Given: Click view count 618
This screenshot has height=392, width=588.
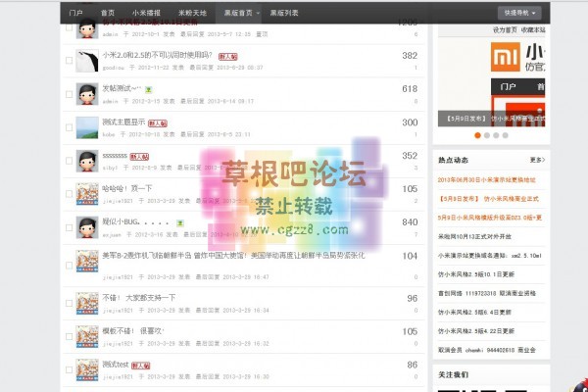Looking at the screenshot, I should [410, 89].
